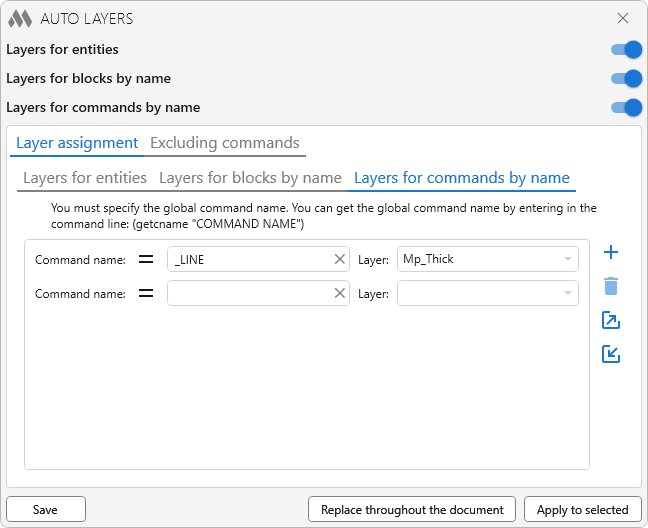The width and height of the screenshot is (648, 528).
Task: Click the trash icon to delete row
Action: coord(611,287)
